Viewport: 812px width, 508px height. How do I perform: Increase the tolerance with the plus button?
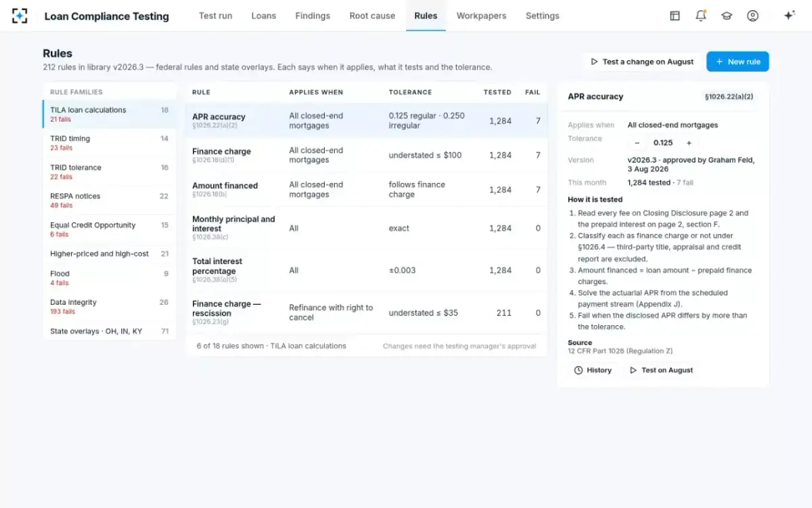(689, 143)
